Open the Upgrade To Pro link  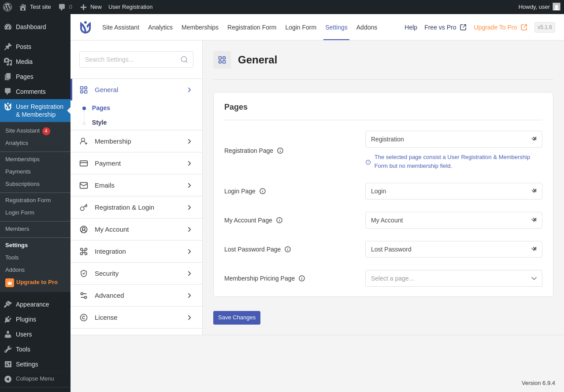coord(501,27)
